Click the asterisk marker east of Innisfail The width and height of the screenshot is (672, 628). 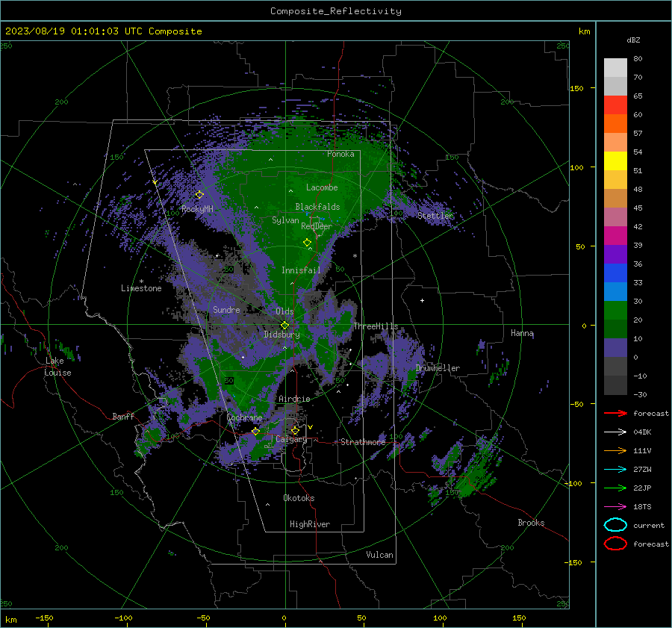pos(355,256)
